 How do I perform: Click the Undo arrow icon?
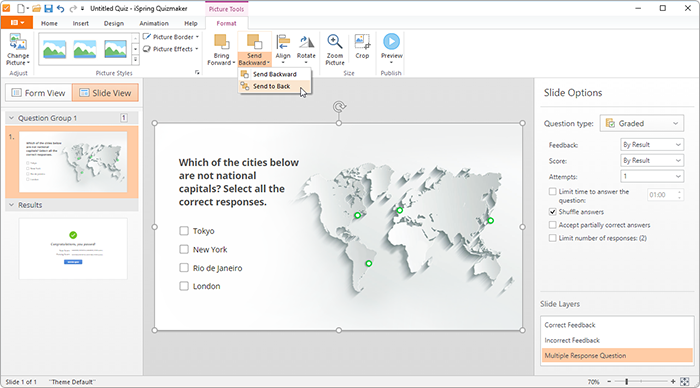(x=61, y=8)
